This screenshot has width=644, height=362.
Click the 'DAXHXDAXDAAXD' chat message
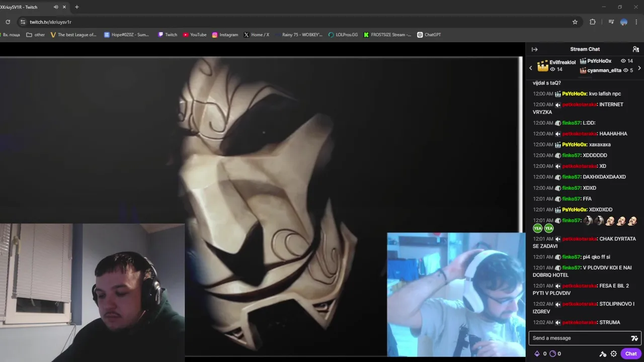coord(604,177)
